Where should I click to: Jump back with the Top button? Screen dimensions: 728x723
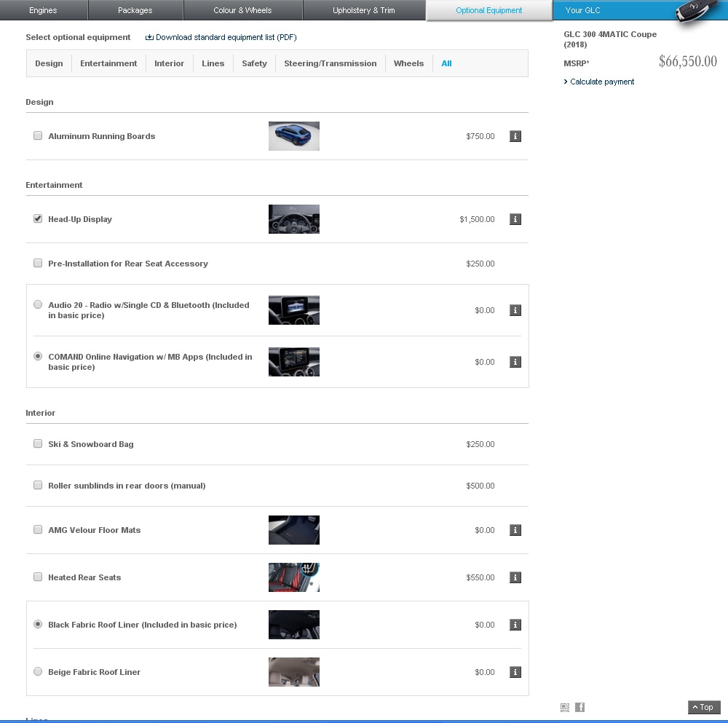(x=703, y=707)
